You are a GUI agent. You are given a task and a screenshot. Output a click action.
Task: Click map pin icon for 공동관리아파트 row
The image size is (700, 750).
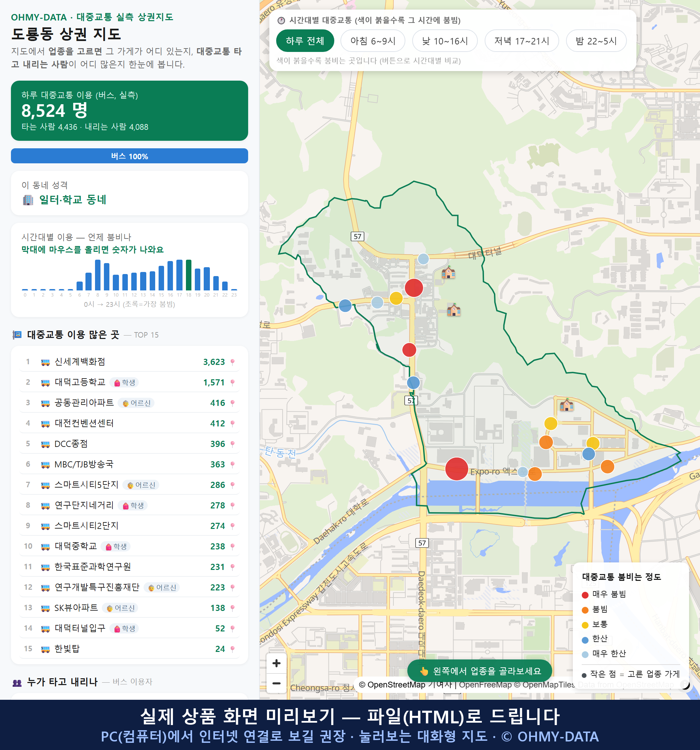(x=232, y=403)
